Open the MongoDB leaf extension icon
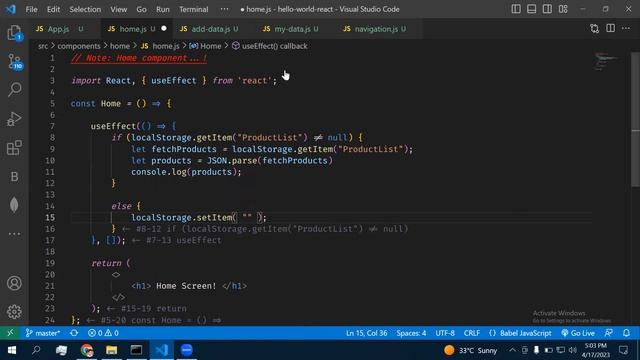This screenshot has height=360, width=640. point(14,205)
